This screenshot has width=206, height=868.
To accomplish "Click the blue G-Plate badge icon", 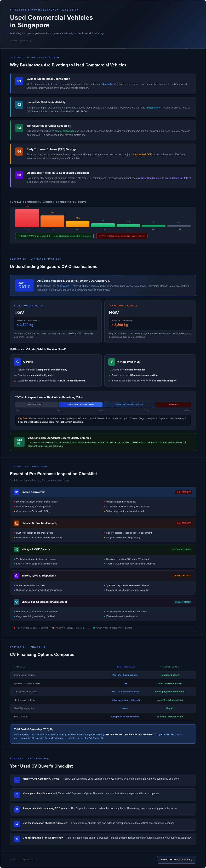I will pyautogui.click(x=18, y=362).
